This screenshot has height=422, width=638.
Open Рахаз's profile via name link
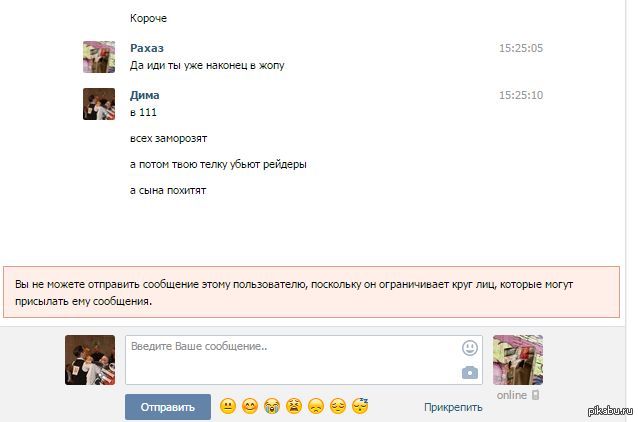[x=146, y=48]
